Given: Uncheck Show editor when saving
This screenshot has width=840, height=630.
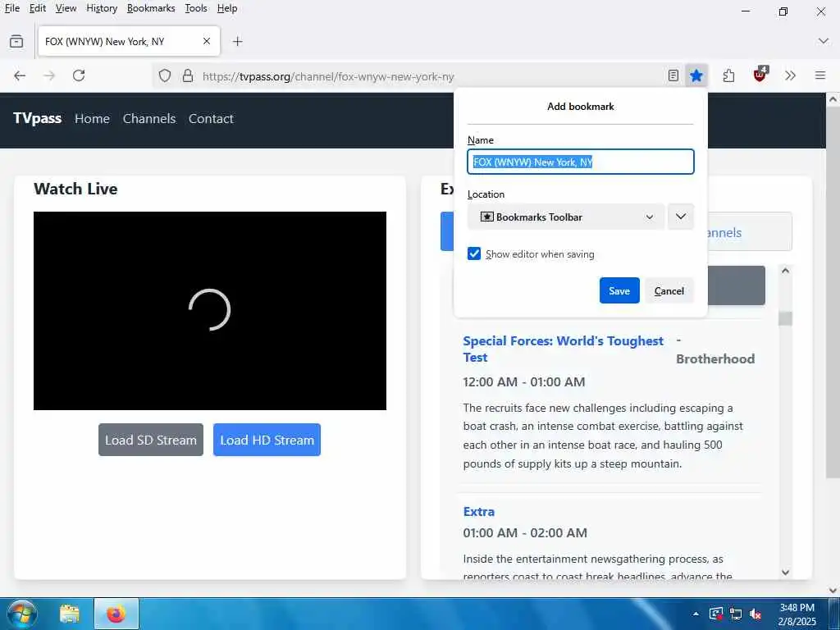Looking at the screenshot, I should [x=474, y=254].
